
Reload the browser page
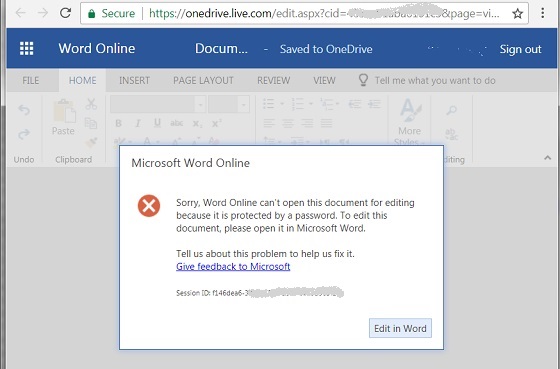coord(65,13)
